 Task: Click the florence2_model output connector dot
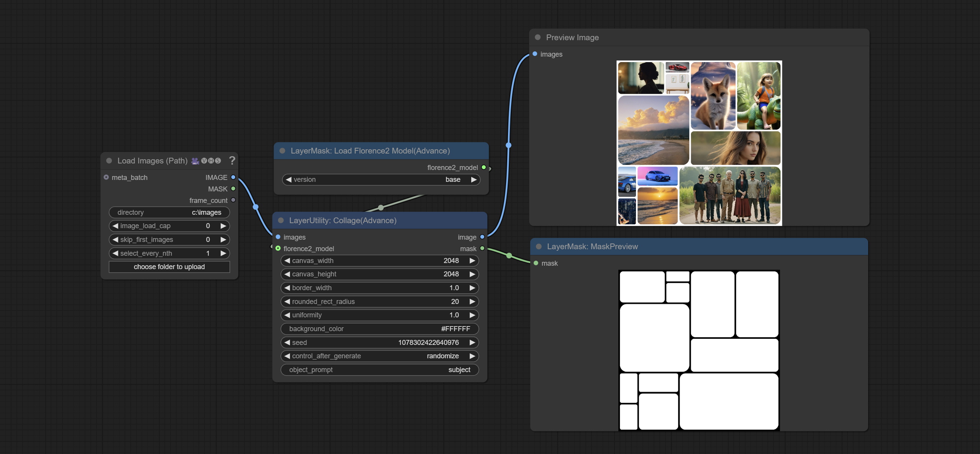(x=483, y=167)
